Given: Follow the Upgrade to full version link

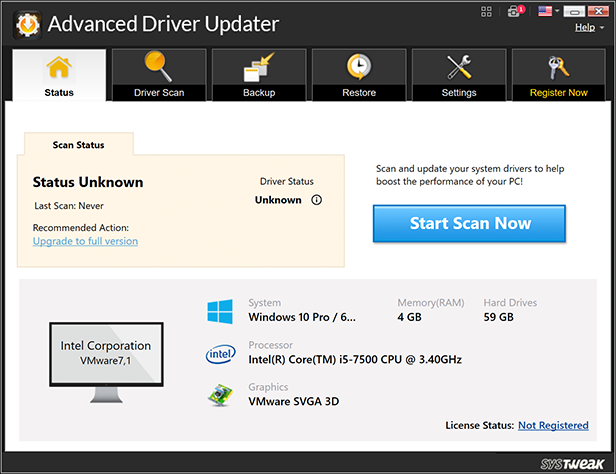Looking at the screenshot, I should point(85,241).
